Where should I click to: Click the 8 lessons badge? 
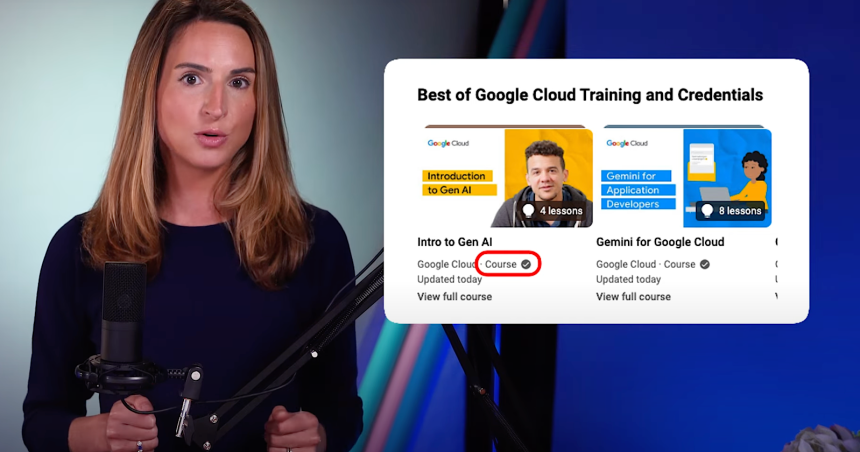pyautogui.click(x=730, y=211)
